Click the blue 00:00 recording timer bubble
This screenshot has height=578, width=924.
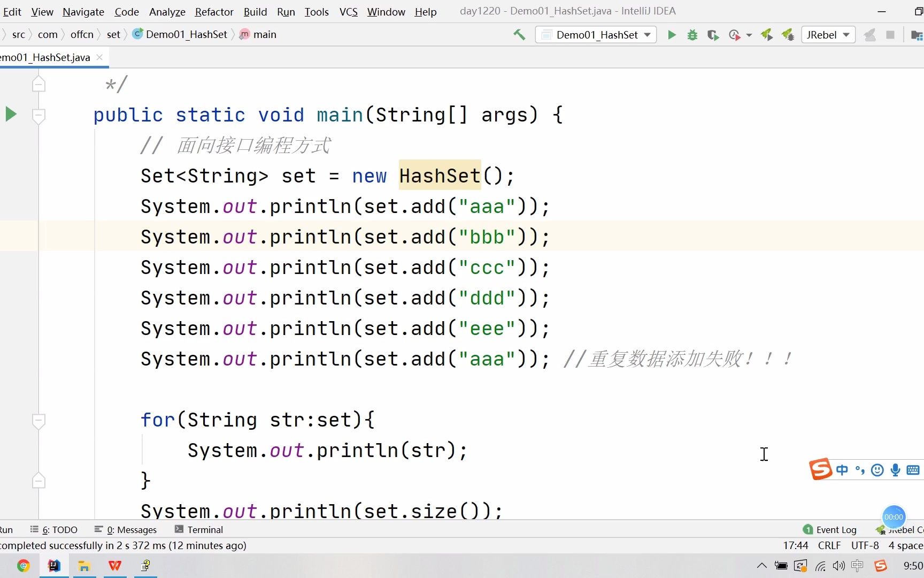(x=894, y=517)
